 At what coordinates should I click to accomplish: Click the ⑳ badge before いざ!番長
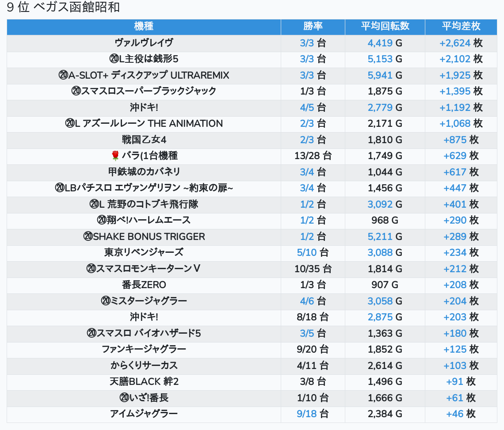pyautogui.click(x=124, y=398)
